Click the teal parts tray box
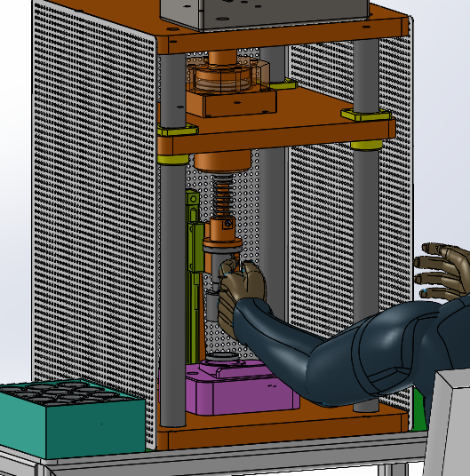 point(72,419)
